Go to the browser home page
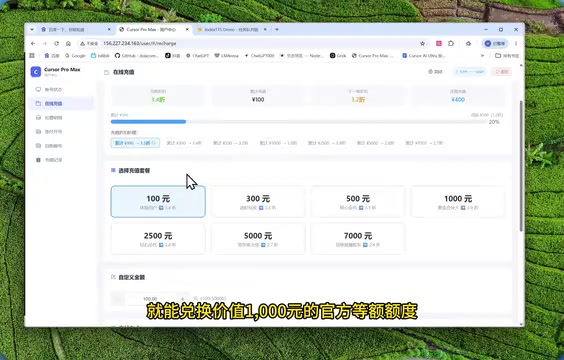The height and width of the screenshot is (360, 564). point(68,44)
